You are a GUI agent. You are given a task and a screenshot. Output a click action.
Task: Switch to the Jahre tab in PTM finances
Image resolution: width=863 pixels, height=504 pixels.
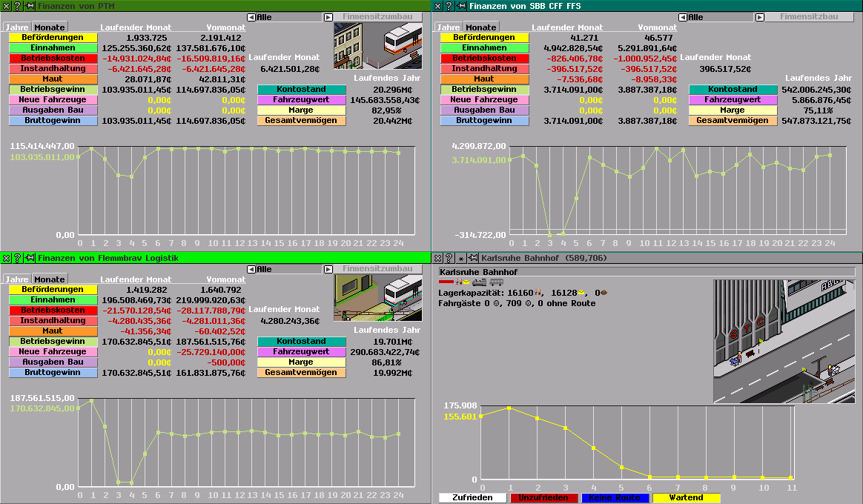[x=15, y=27]
